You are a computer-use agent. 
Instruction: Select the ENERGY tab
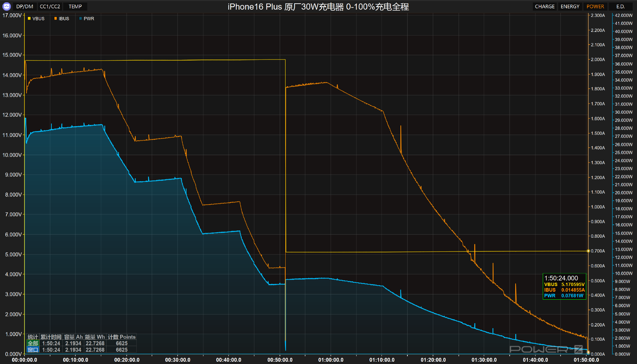tap(570, 7)
